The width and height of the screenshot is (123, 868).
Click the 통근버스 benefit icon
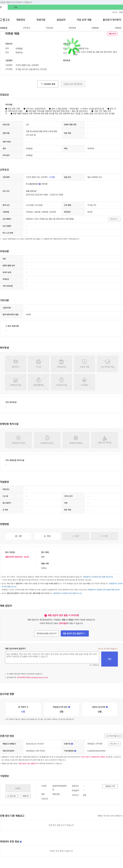click(x=16, y=364)
